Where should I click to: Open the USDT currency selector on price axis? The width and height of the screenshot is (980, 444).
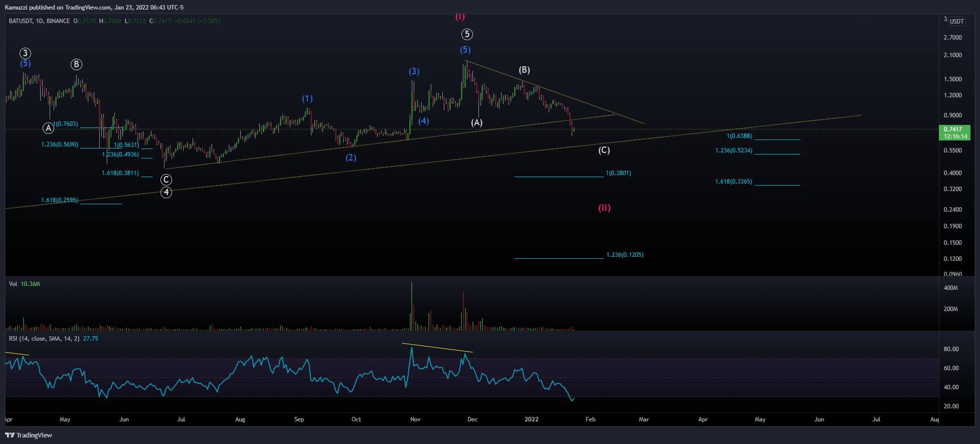(x=957, y=21)
